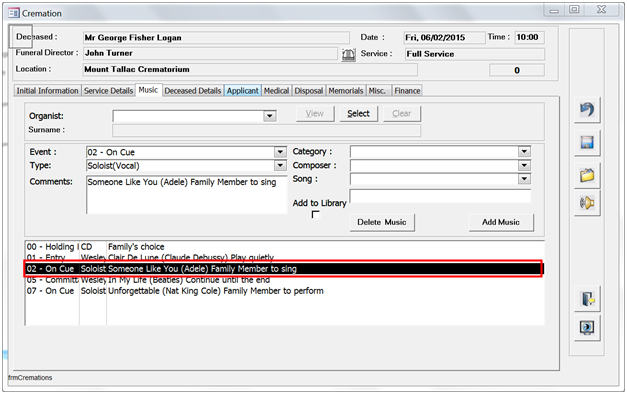
Task: Open the yellow folder icon
Action: [587, 175]
